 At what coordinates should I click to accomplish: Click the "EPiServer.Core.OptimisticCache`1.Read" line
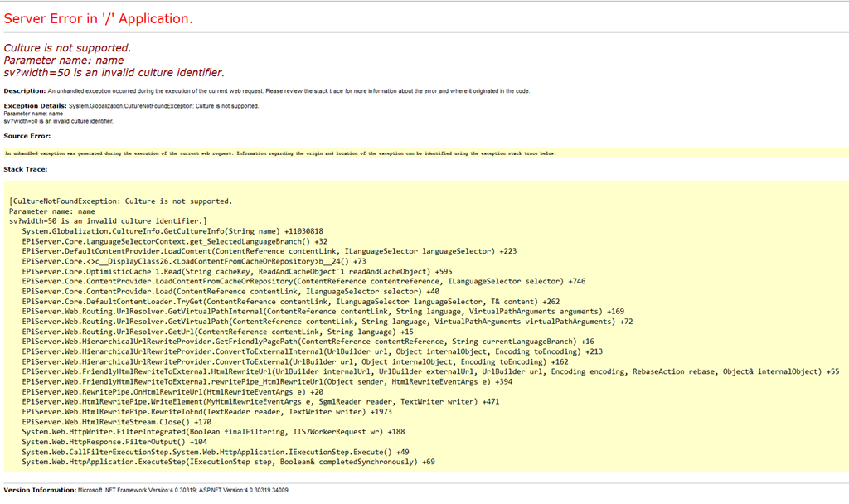(237, 272)
